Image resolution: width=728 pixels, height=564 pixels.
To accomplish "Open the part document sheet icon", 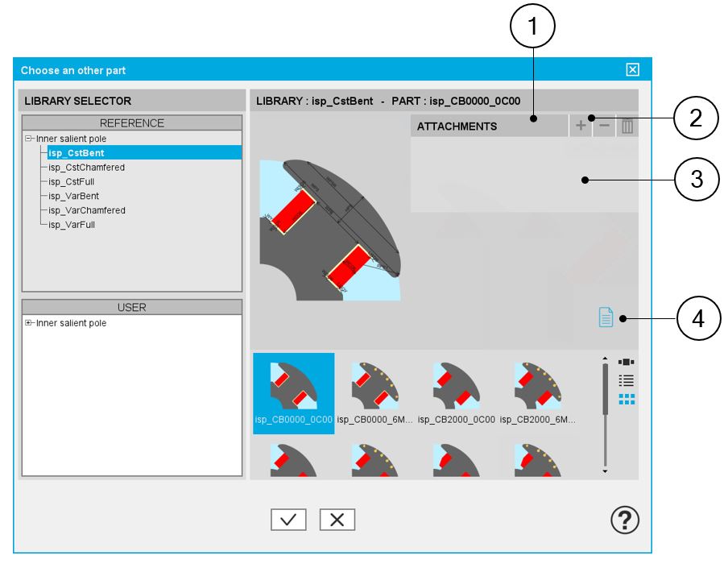I will pos(606,318).
